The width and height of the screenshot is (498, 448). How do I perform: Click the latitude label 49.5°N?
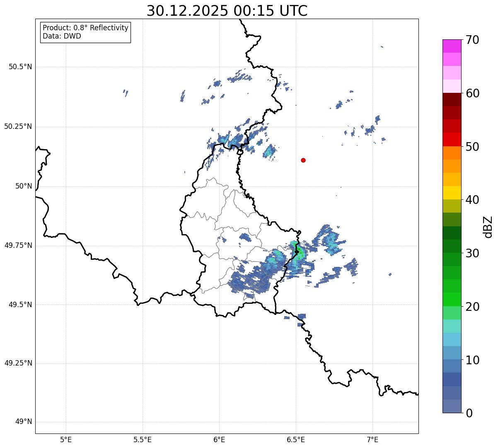20,305
